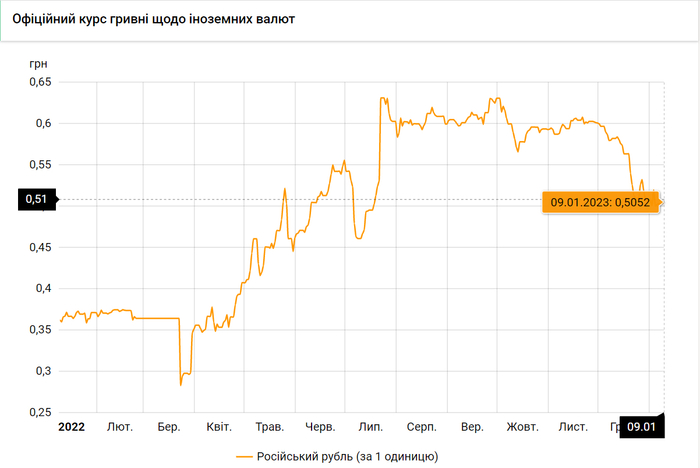The width and height of the screenshot is (700, 468).
Task: Select the Лют. month label
Action: coord(120,427)
